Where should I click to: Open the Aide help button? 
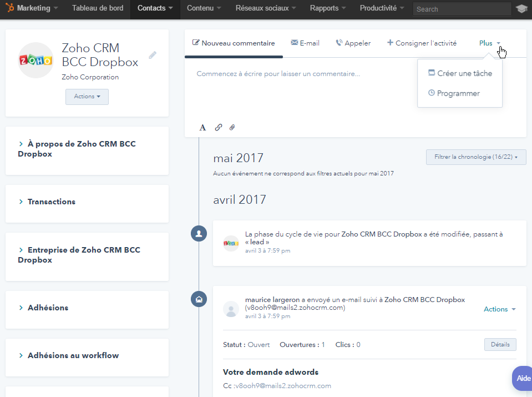coord(523,378)
